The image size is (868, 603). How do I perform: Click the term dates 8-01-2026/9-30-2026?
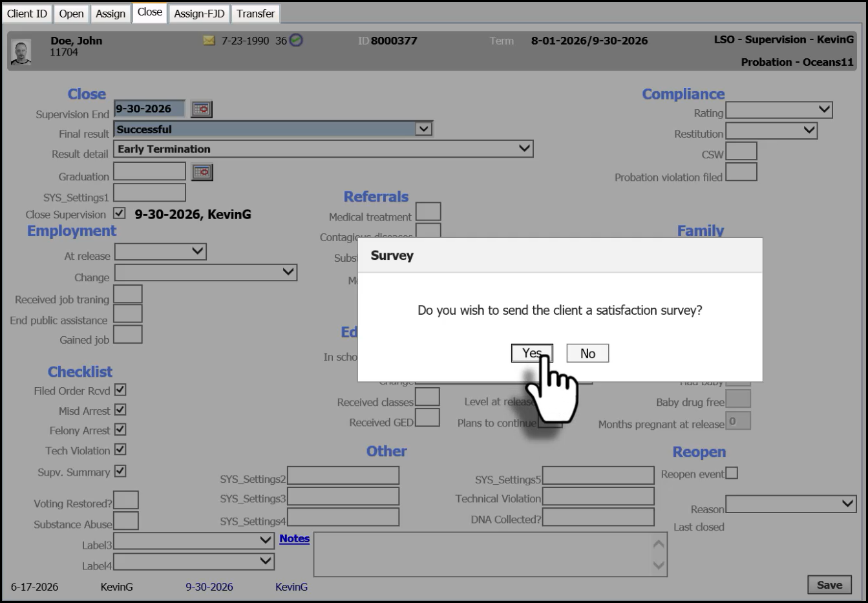coord(589,41)
